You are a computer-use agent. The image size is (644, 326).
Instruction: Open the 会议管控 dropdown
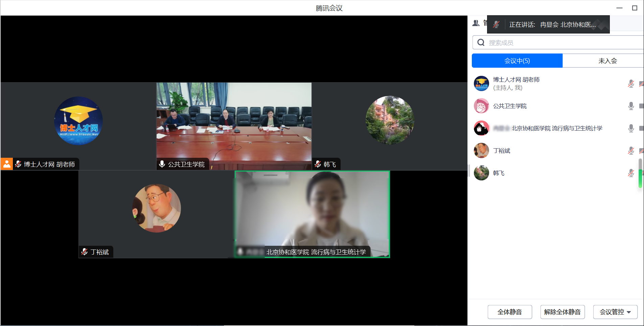coord(615,312)
